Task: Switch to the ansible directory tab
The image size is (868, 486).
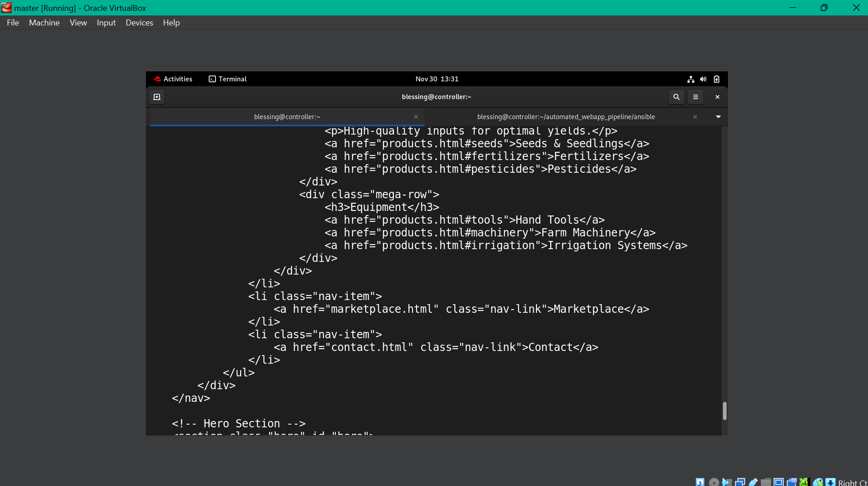Action: (566, 116)
